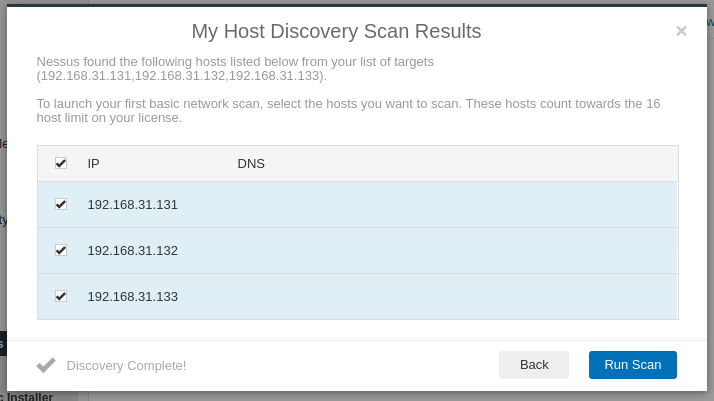
Task: Uncheck the 192.168.31.131 host checkbox
Action: 61,204
